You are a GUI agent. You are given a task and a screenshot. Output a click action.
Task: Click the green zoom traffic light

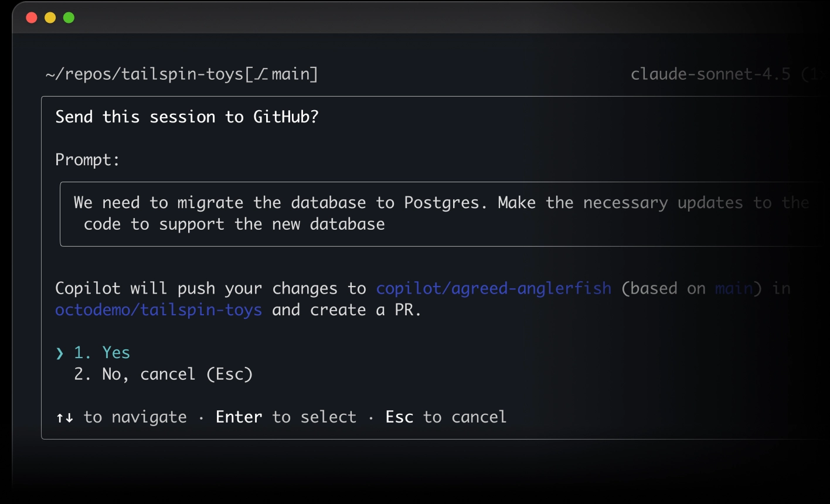coord(69,18)
